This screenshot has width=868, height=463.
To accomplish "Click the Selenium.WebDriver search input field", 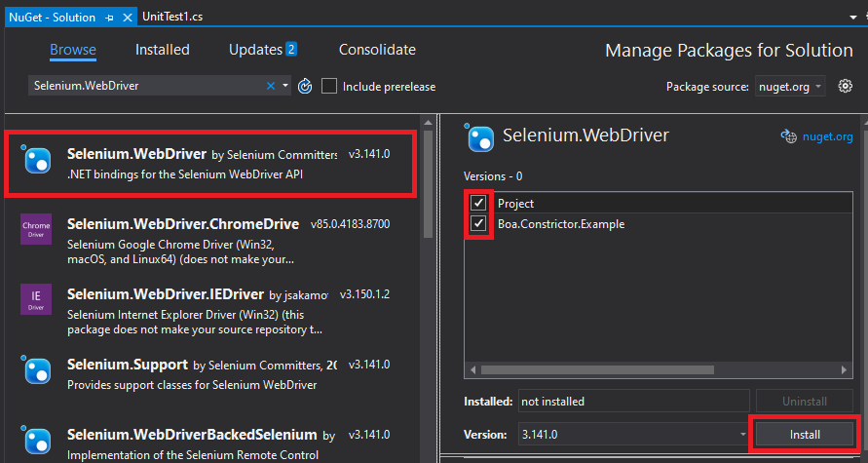I will 148,86.
